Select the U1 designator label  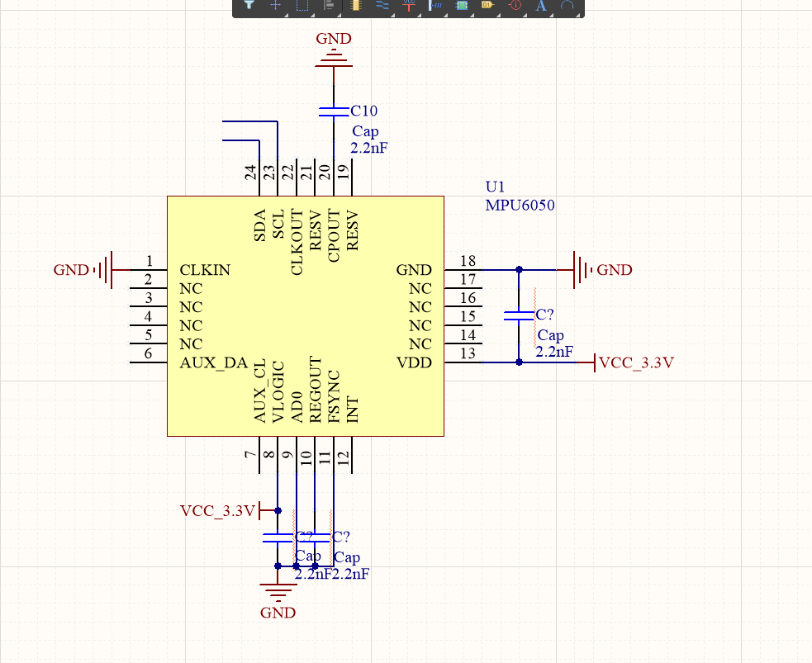tap(495, 187)
